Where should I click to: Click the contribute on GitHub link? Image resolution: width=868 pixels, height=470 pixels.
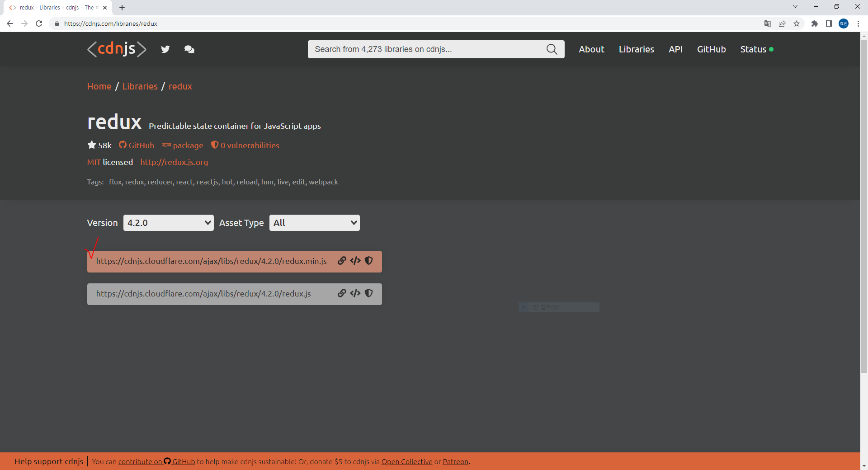pos(156,461)
